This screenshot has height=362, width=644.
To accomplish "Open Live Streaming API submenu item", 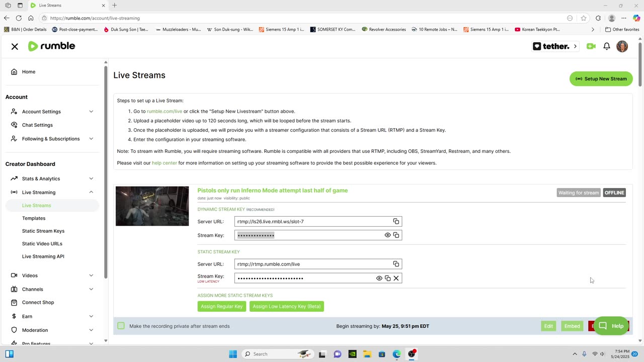I will 43,256.
